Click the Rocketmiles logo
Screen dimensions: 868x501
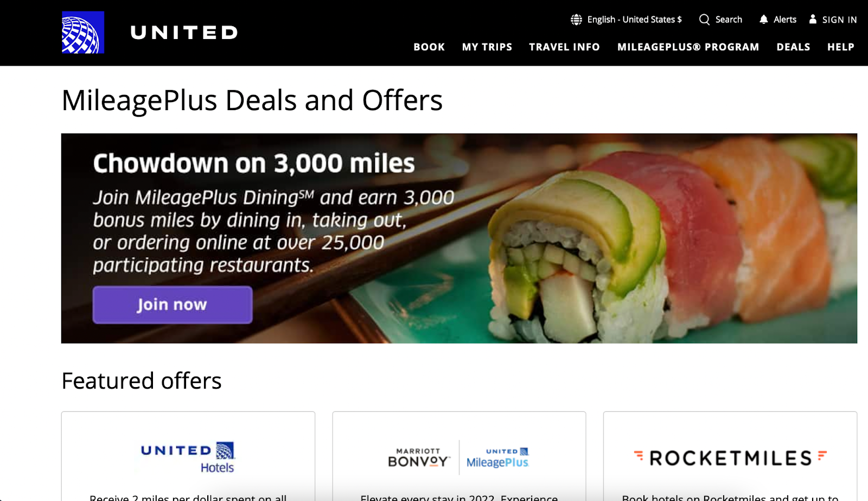coord(730,458)
